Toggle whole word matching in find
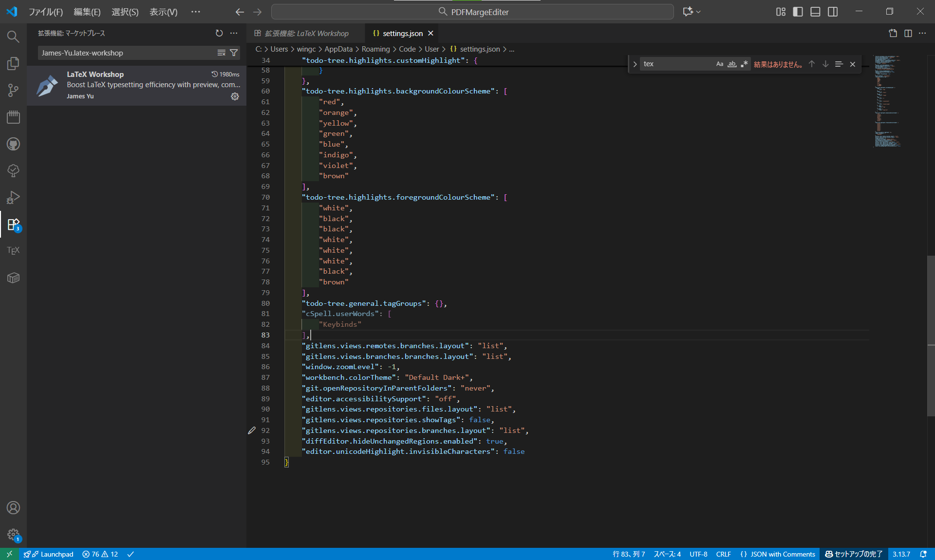 coord(732,64)
